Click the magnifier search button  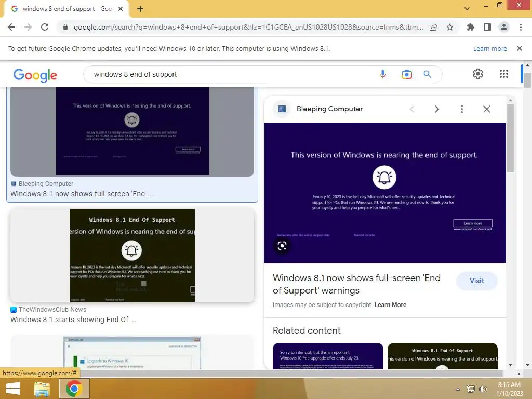[x=427, y=74]
